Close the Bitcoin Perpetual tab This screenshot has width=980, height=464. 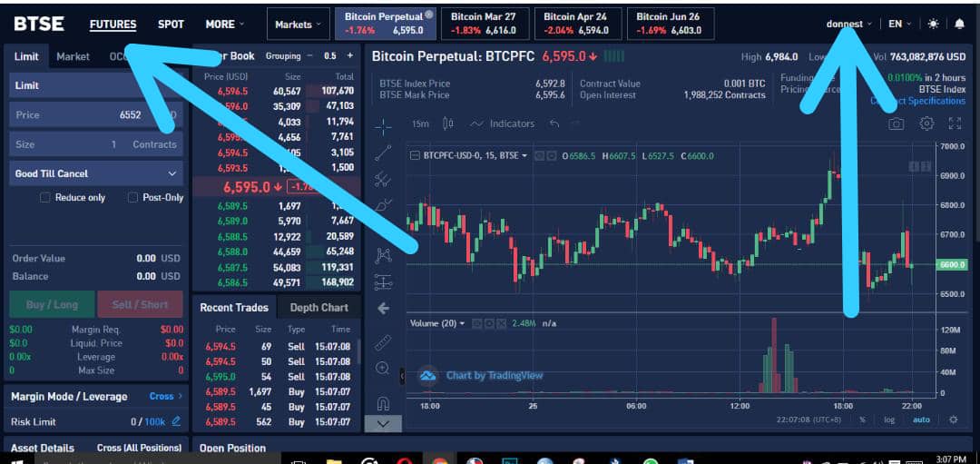[x=428, y=15]
